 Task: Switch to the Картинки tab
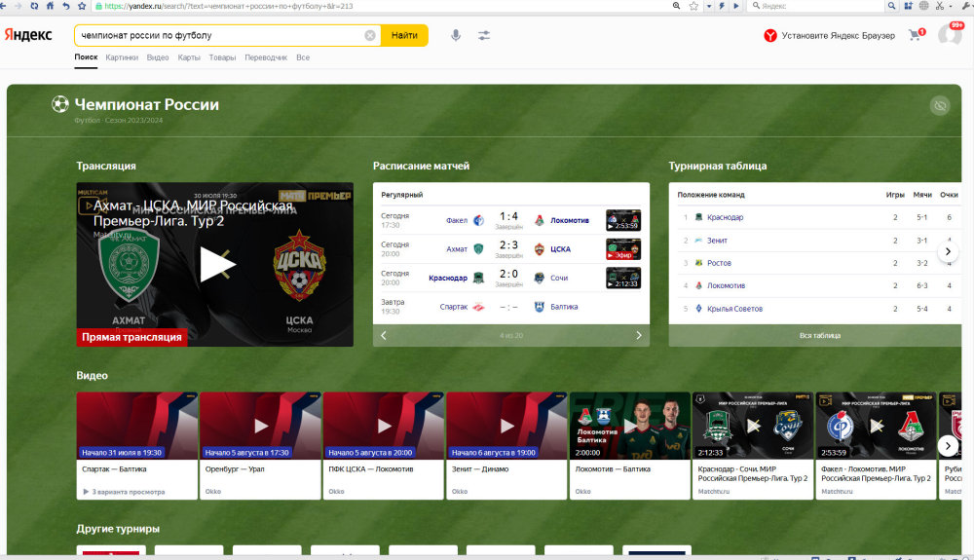pos(122,57)
